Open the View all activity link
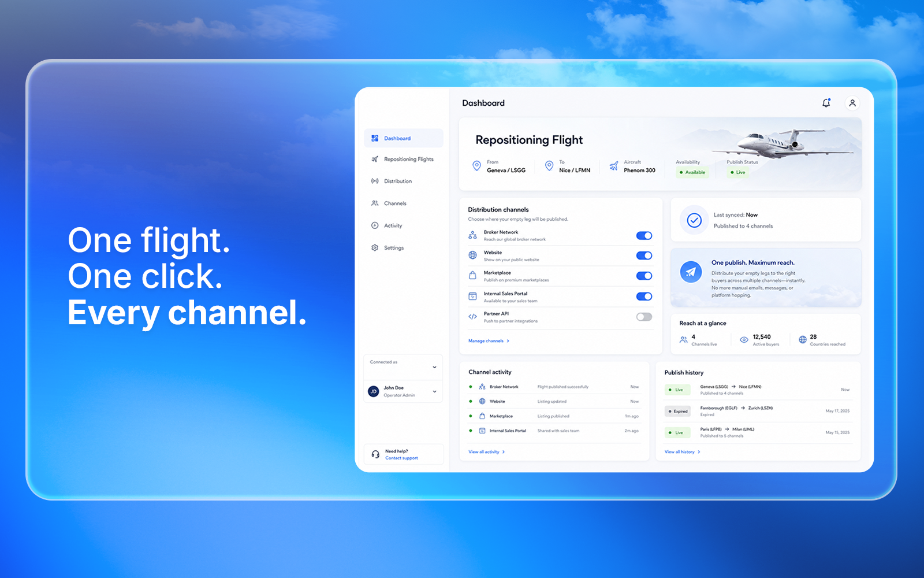 (x=486, y=452)
